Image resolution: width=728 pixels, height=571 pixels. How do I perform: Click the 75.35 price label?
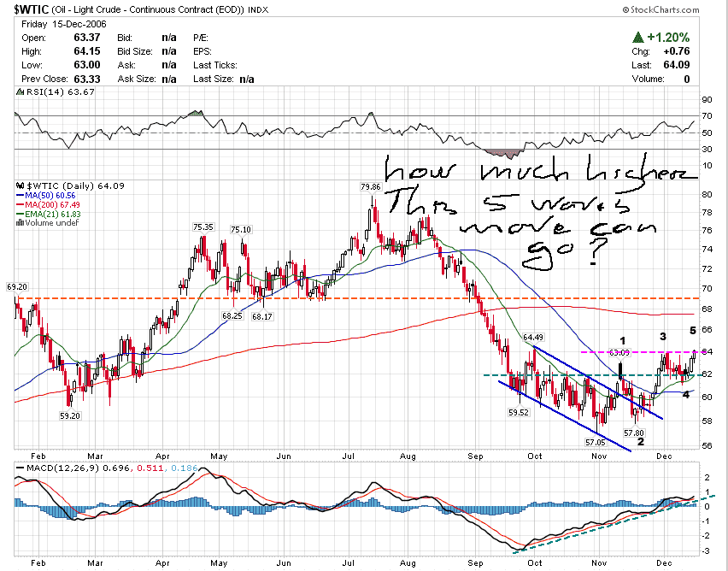(x=203, y=227)
